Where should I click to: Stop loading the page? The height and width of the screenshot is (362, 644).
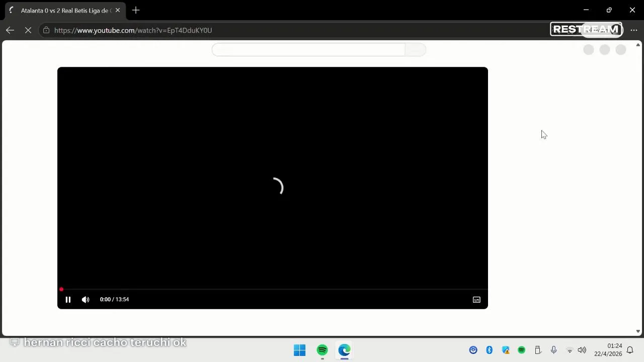pos(28,30)
